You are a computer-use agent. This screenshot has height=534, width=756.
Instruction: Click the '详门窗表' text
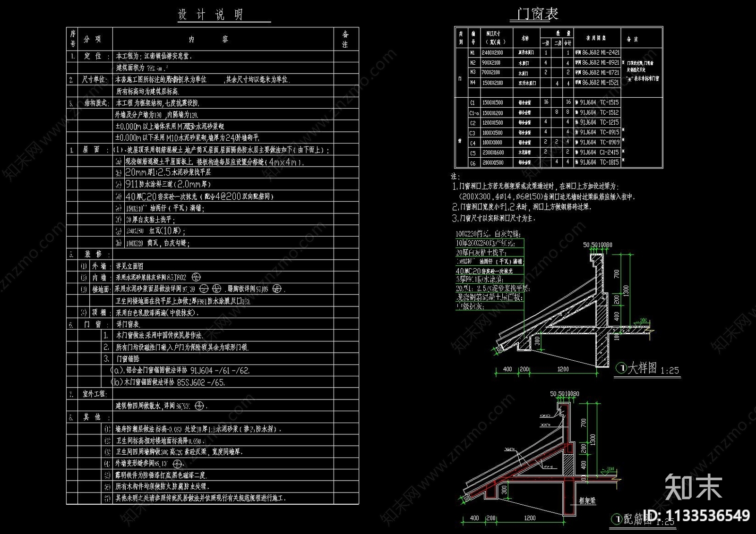tap(128, 324)
